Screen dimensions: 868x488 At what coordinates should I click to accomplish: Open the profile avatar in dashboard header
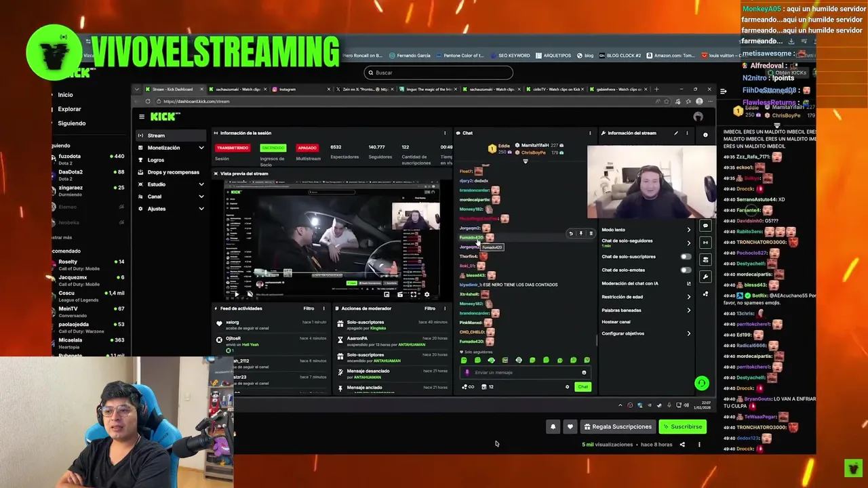click(698, 117)
